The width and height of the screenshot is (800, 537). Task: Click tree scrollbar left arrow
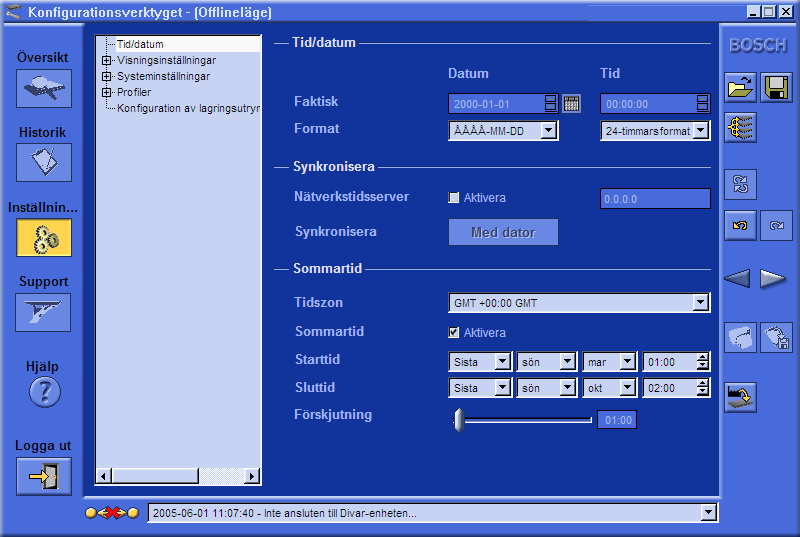tap(104, 476)
